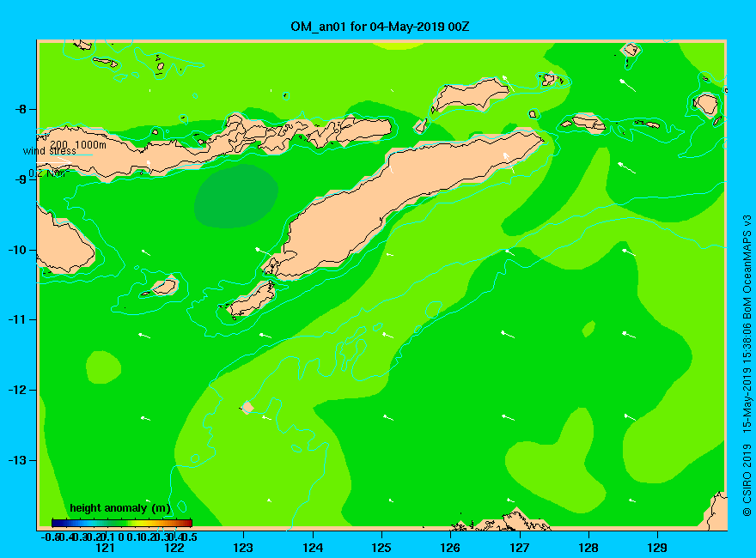Image resolution: width=756 pixels, height=558 pixels.
Task: Click the latitude label -9
Action: 21,179
